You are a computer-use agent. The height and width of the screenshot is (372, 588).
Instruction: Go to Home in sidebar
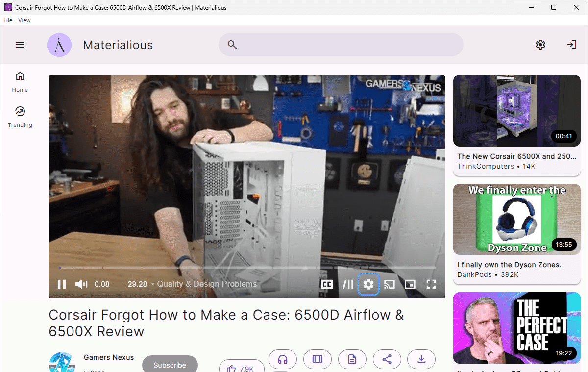[x=20, y=82]
